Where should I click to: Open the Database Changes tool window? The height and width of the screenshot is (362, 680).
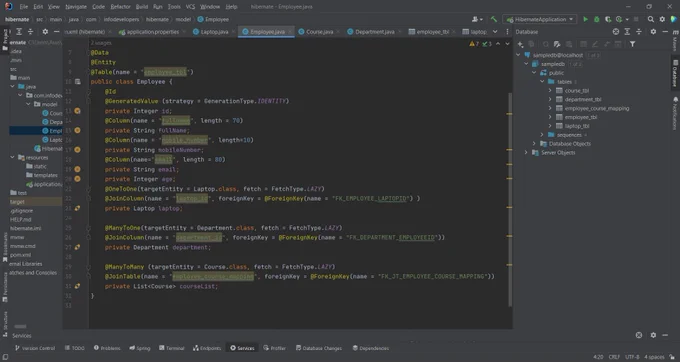(x=319, y=348)
